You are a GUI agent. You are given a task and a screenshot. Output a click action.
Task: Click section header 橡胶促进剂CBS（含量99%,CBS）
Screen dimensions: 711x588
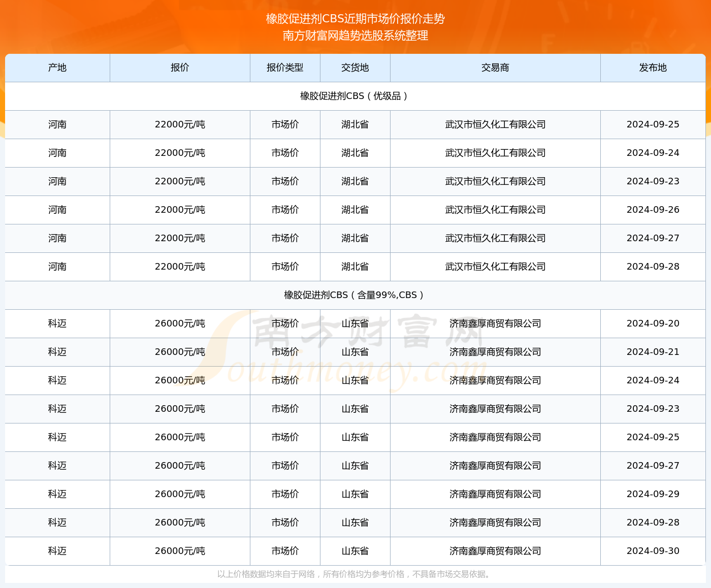pos(355,295)
